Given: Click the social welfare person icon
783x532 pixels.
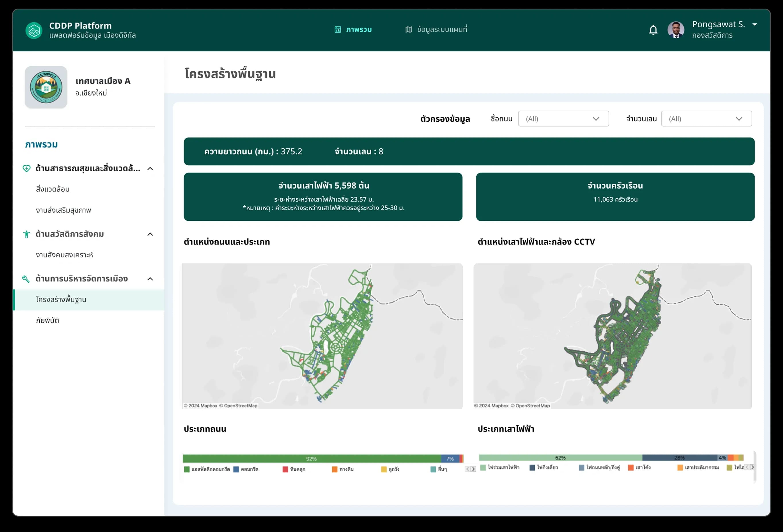Looking at the screenshot, I should point(26,234).
